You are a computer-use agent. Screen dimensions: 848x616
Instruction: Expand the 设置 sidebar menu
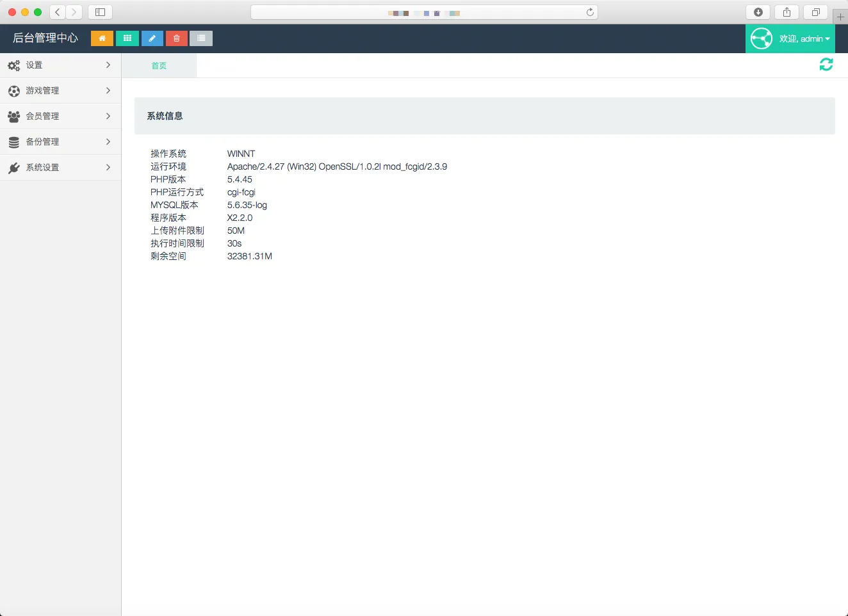pos(60,65)
